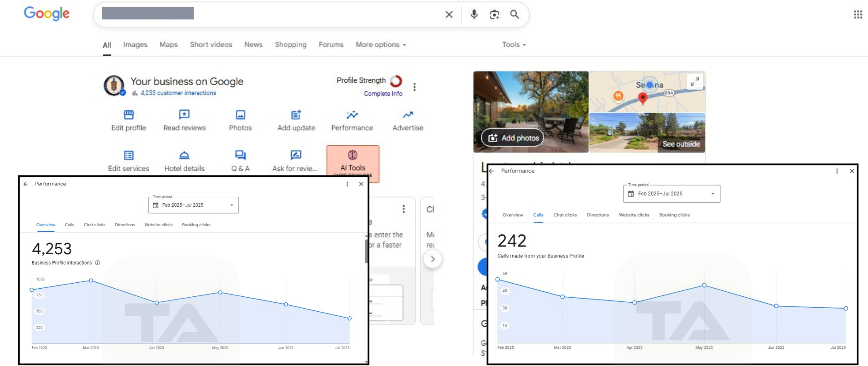The width and height of the screenshot is (868, 366).
Task: Expand the More options search filter
Action: pos(381,45)
